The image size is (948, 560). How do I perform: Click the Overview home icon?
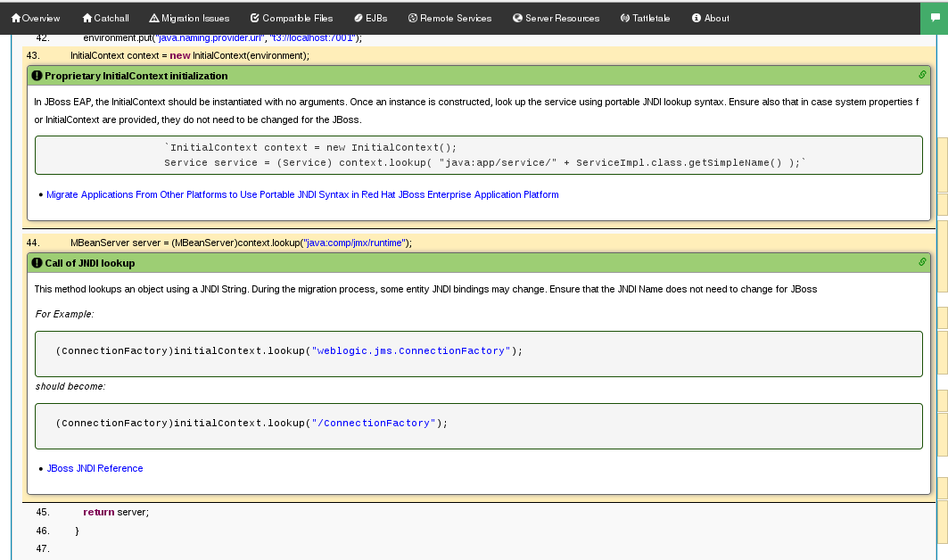[16, 18]
